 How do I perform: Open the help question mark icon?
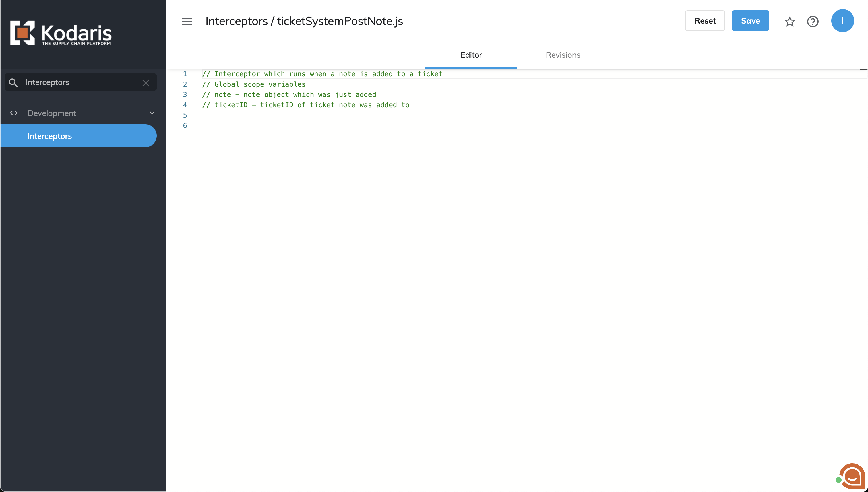click(x=812, y=21)
